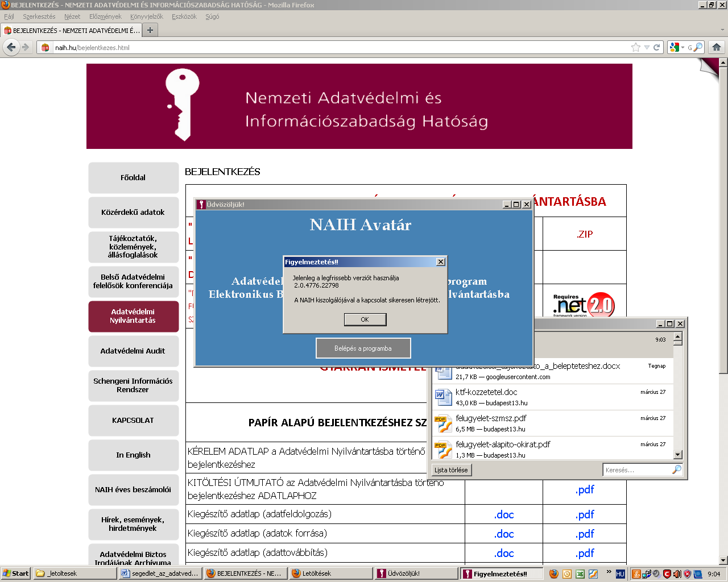Viewport: 728px width, 582px height.
Task: Click the Java tray icon
Action: 636,573
